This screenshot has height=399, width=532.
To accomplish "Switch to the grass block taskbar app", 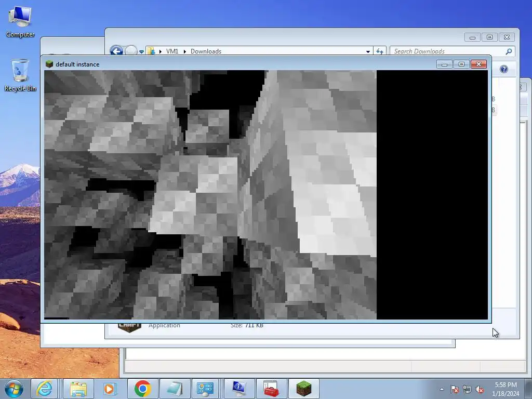I will click(303, 389).
